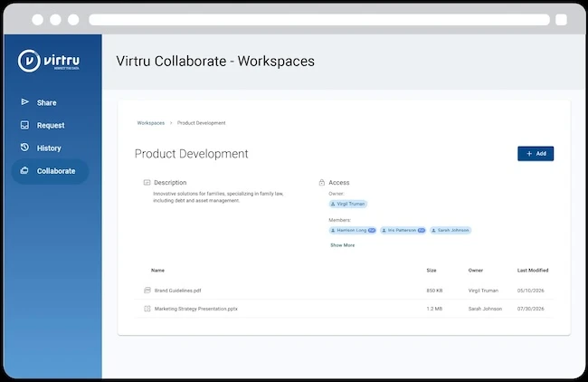Click the Product Development heading

(191, 154)
